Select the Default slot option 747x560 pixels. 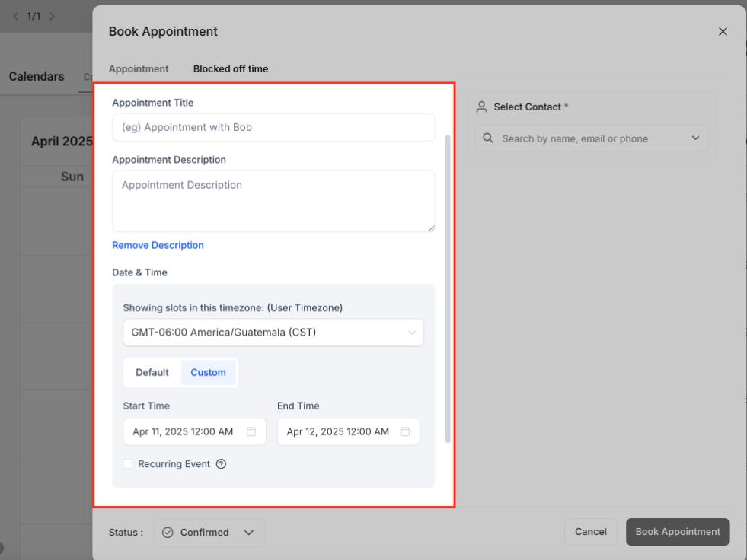pos(152,372)
